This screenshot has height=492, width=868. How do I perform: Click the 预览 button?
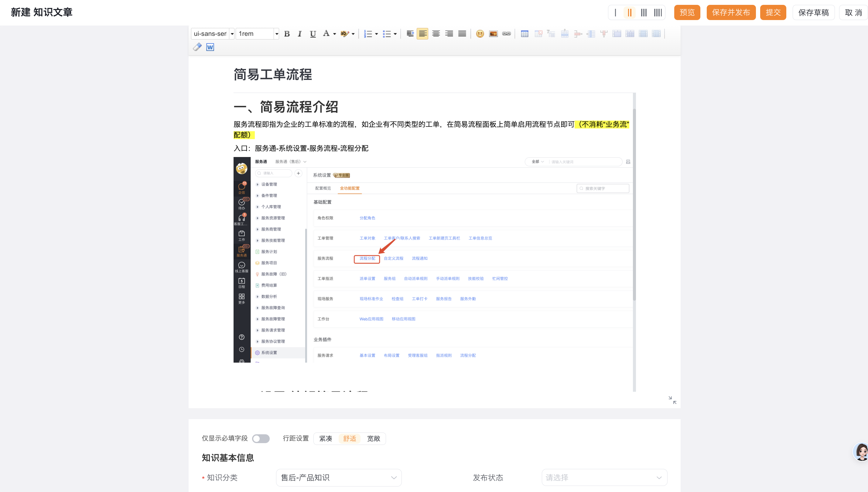[x=687, y=12]
